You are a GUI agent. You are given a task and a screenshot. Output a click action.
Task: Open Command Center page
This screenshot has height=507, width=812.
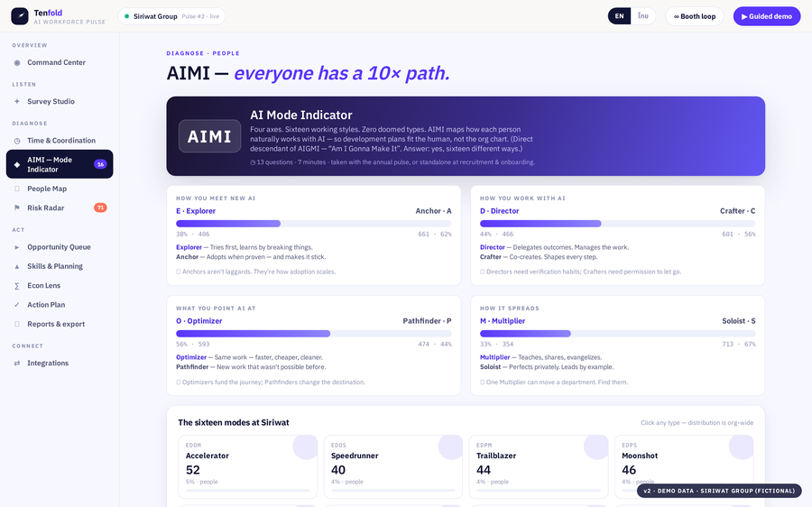point(60,62)
